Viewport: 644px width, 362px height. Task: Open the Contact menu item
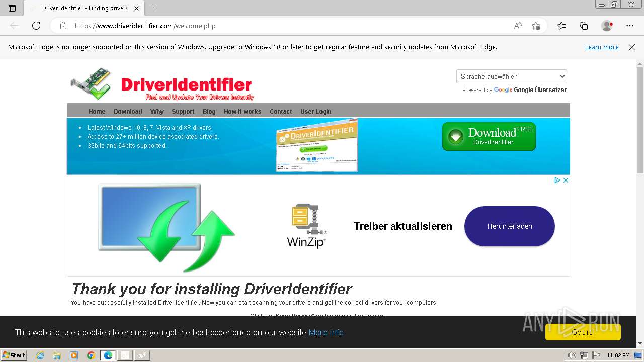click(x=281, y=112)
